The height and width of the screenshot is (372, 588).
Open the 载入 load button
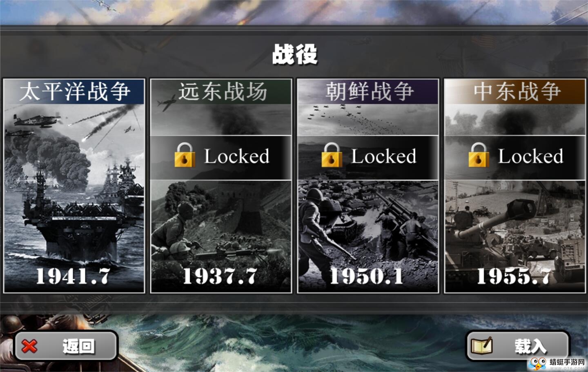tap(518, 346)
